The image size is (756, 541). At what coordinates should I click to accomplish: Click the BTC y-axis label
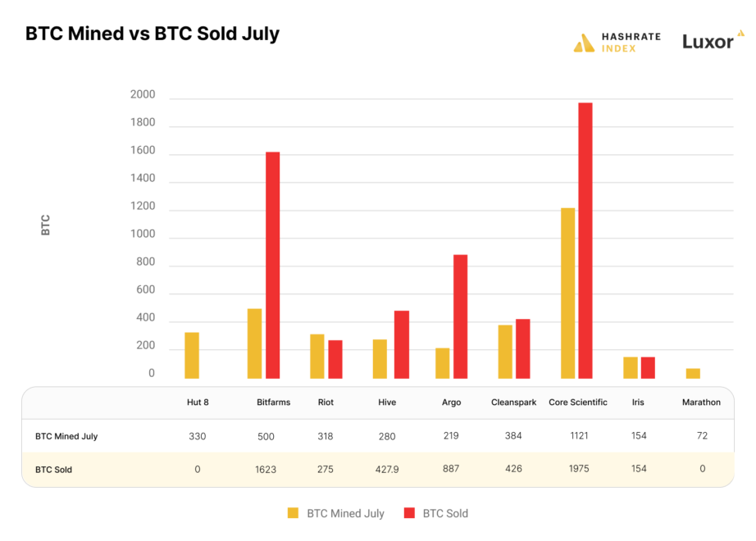click(46, 225)
